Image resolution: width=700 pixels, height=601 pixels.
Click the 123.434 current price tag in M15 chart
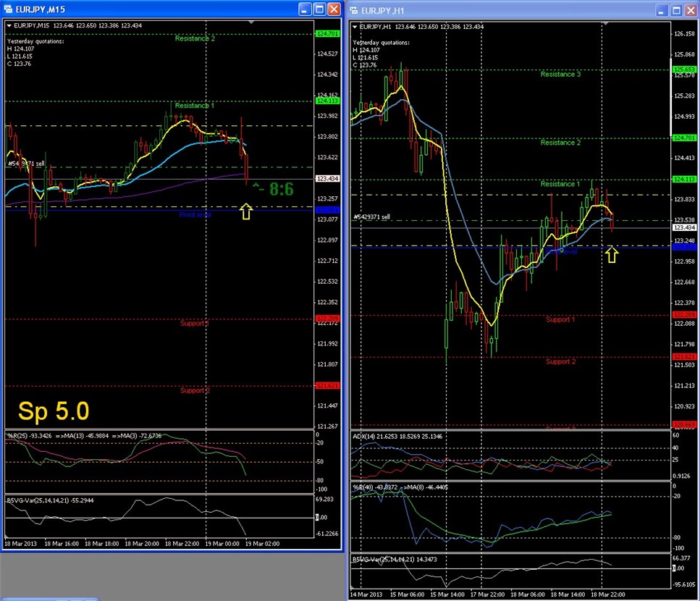328,179
